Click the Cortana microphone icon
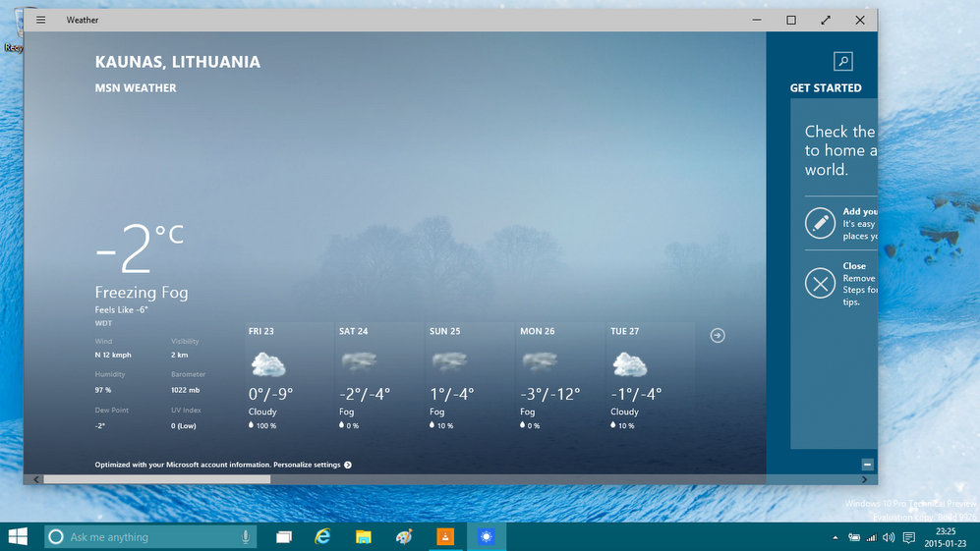980x551 pixels. tap(245, 536)
